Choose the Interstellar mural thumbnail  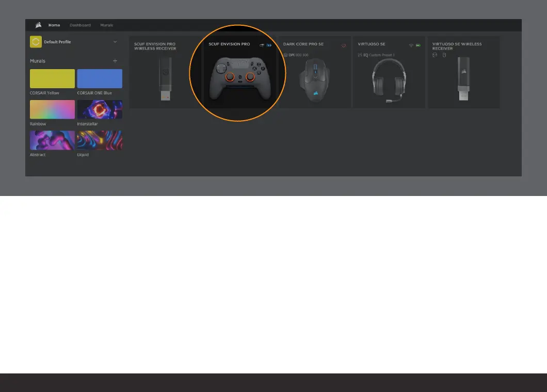[x=100, y=109]
